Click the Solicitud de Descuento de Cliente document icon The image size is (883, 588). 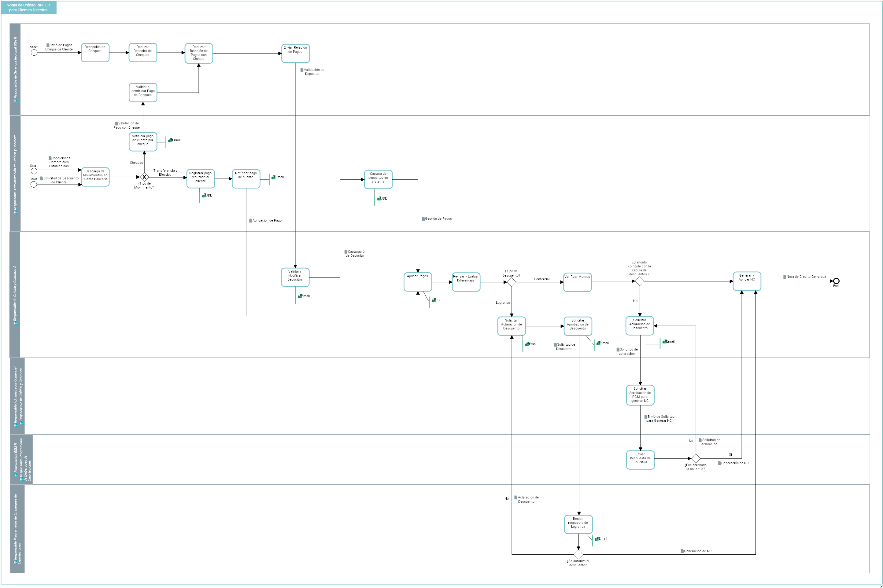(41, 178)
